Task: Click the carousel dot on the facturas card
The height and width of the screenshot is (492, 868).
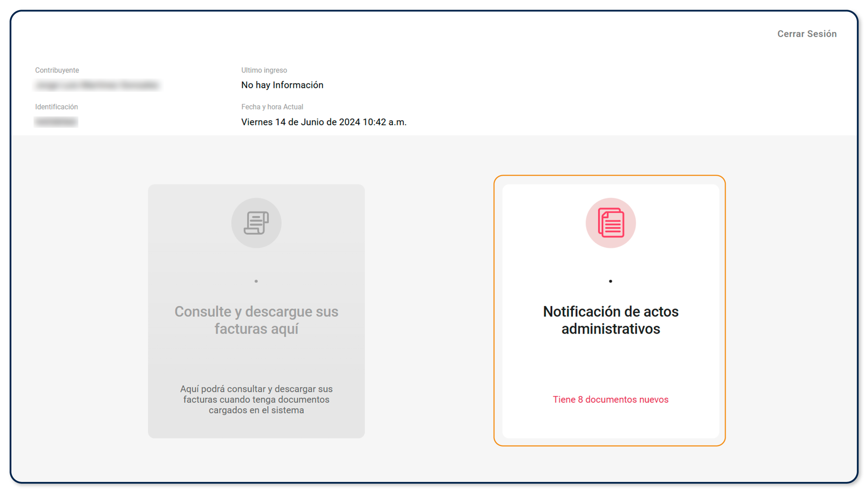Action: (x=256, y=281)
